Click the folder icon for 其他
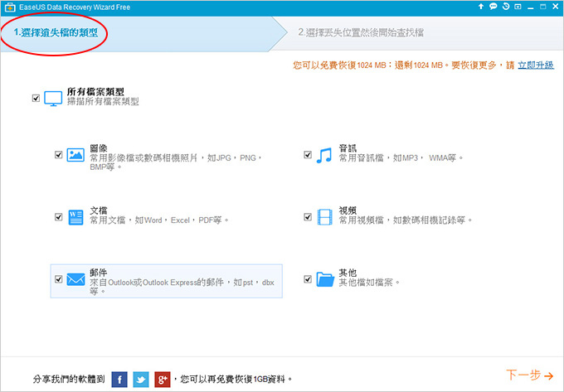Image resolution: width=564 pixels, height=392 pixels. click(x=325, y=279)
